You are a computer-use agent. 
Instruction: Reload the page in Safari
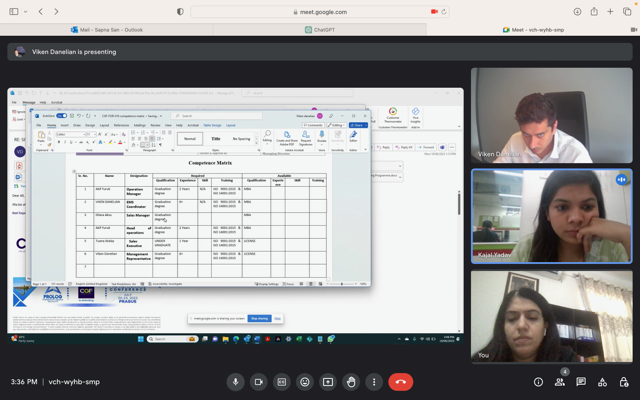[x=444, y=12]
